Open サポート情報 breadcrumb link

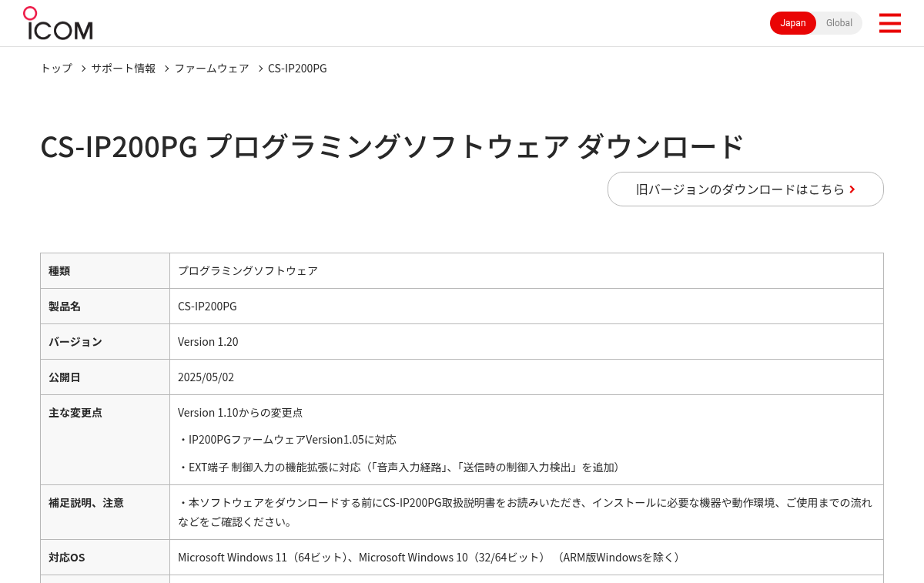coord(123,68)
